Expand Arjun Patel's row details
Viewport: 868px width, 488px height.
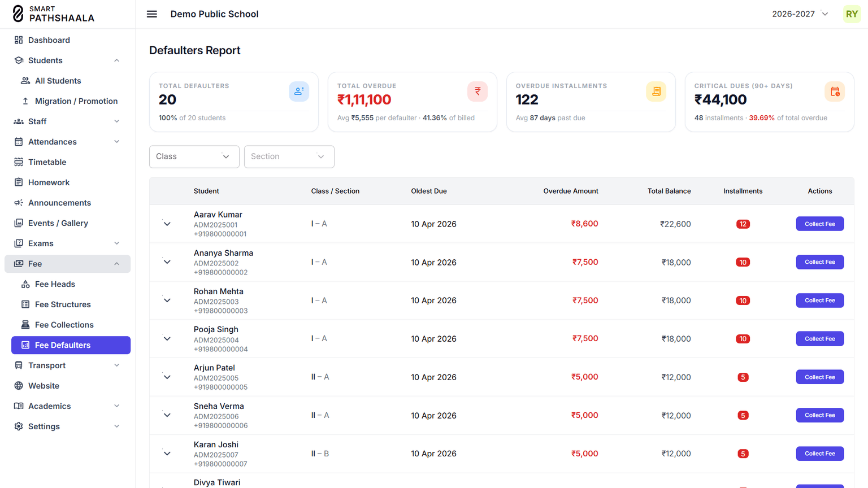pos(167,377)
